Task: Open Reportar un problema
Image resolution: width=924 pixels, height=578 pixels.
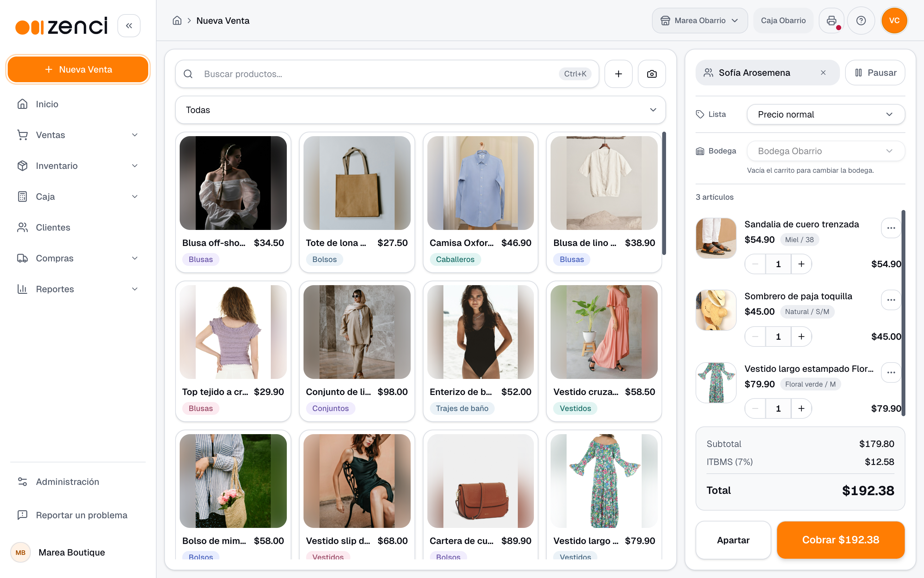Action: (x=78, y=515)
